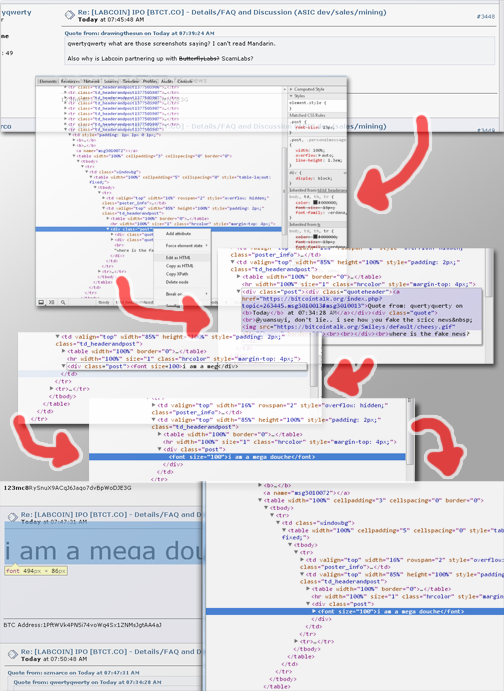Click the "display: block;" property in the Styles pane
504x691 pixels.
pyautogui.click(x=313, y=178)
